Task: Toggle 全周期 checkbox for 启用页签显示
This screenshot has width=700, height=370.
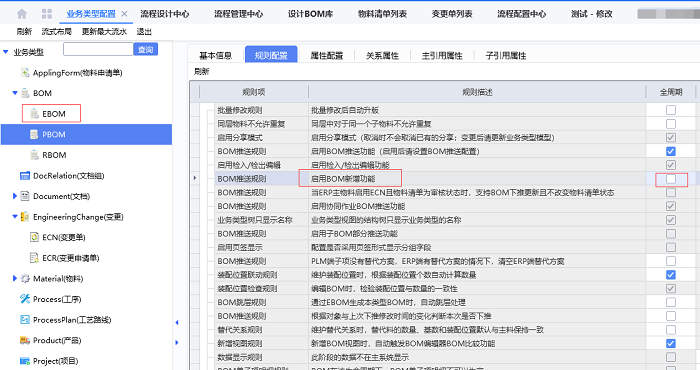Action: 671,247
